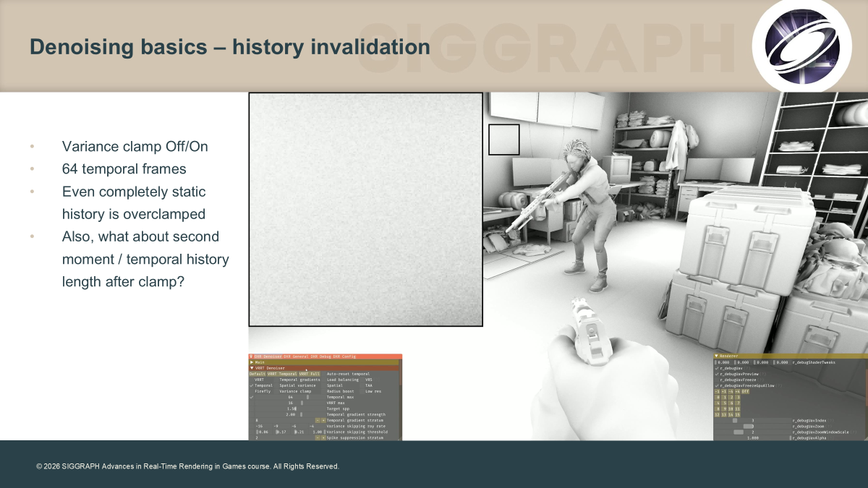868x488 pixels.
Task: Collapse the DXR debug window title arrow
Action: (251, 356)
